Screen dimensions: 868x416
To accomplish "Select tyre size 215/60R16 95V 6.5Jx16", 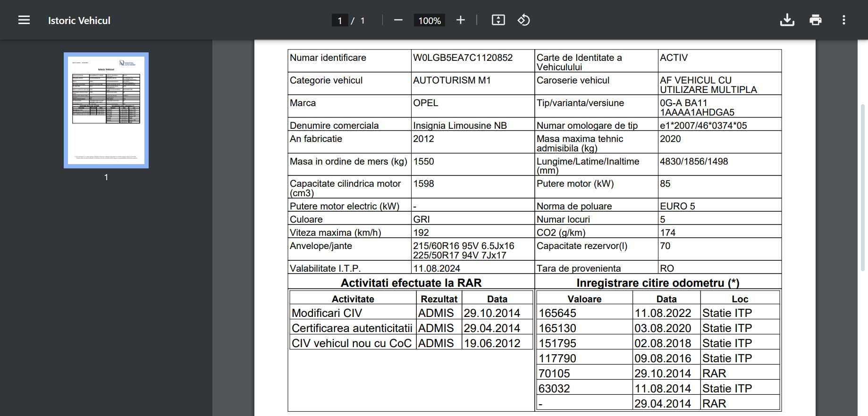I will click(464, 246).
